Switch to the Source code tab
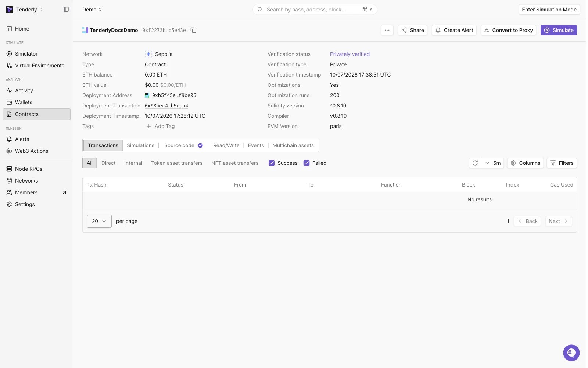This screenshot has width=588, height=368. click(x=183, y=145)
